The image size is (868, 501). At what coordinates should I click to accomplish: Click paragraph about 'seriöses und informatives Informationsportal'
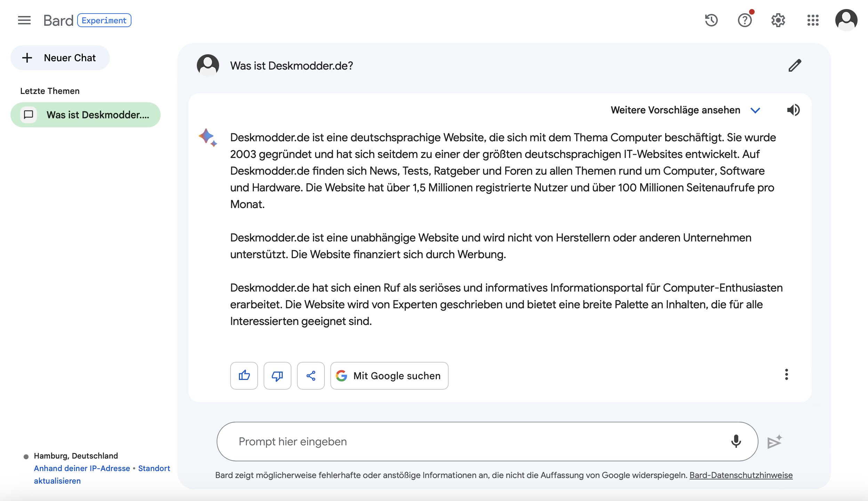[506, 304]
